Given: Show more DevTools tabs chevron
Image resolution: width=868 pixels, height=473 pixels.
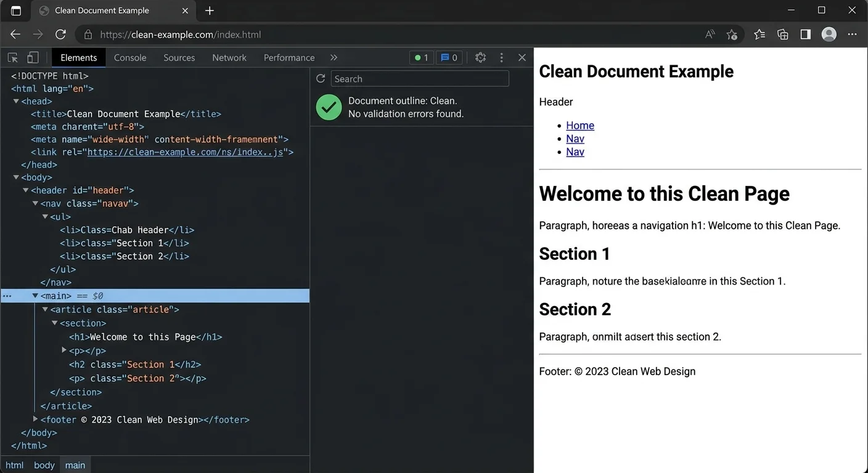Looking at the screenshot, I should (x=334, y=57).
